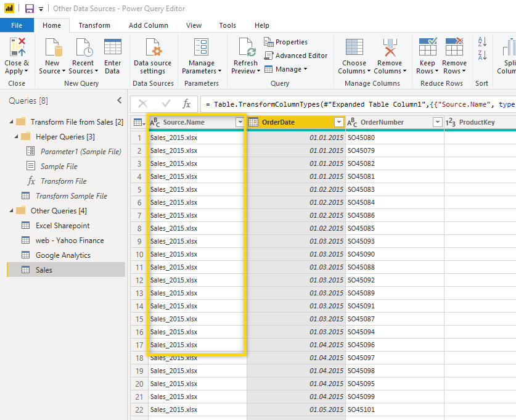Viewport: 516px width, 420px height.
Task: Click the Keep Rows icon
Action: coord(427,46)
